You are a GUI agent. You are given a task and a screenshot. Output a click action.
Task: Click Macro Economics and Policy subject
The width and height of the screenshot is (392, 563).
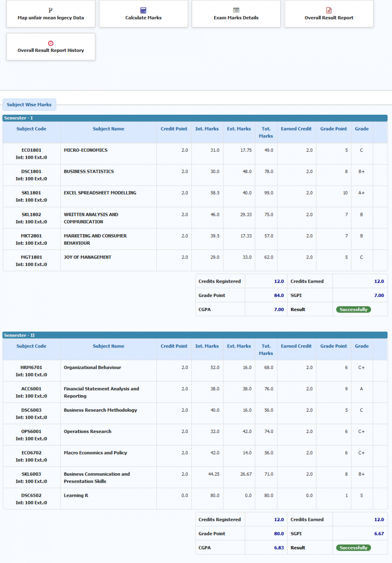(95, 453)
